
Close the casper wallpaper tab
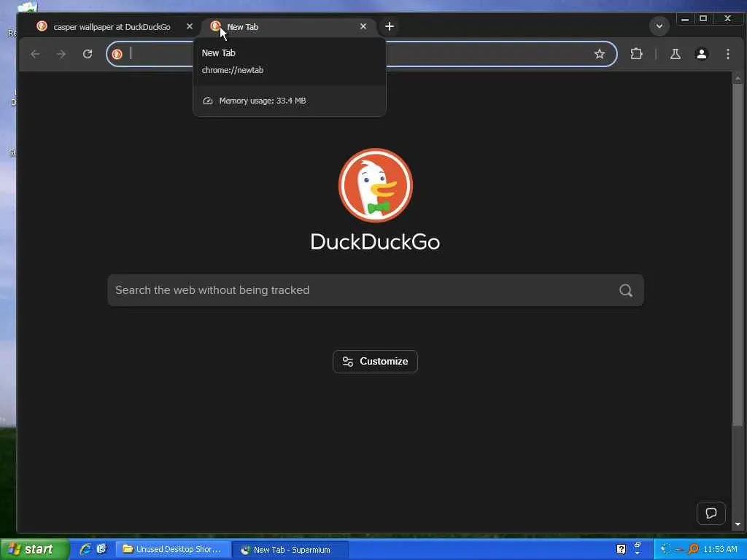point(190,27)
